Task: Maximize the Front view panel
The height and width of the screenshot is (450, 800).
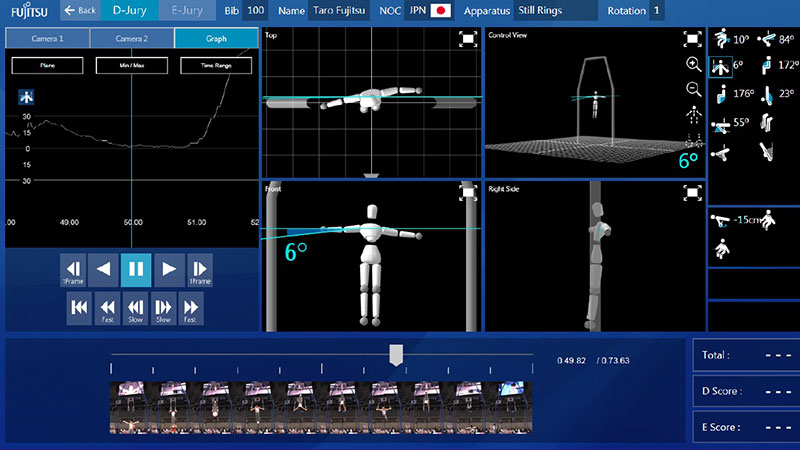Action: [468, 190]
